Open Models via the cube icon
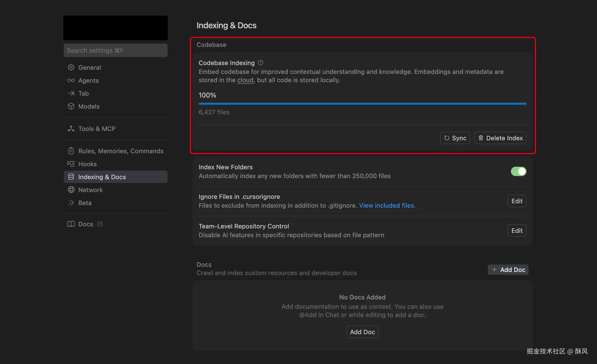 point(71,106)
